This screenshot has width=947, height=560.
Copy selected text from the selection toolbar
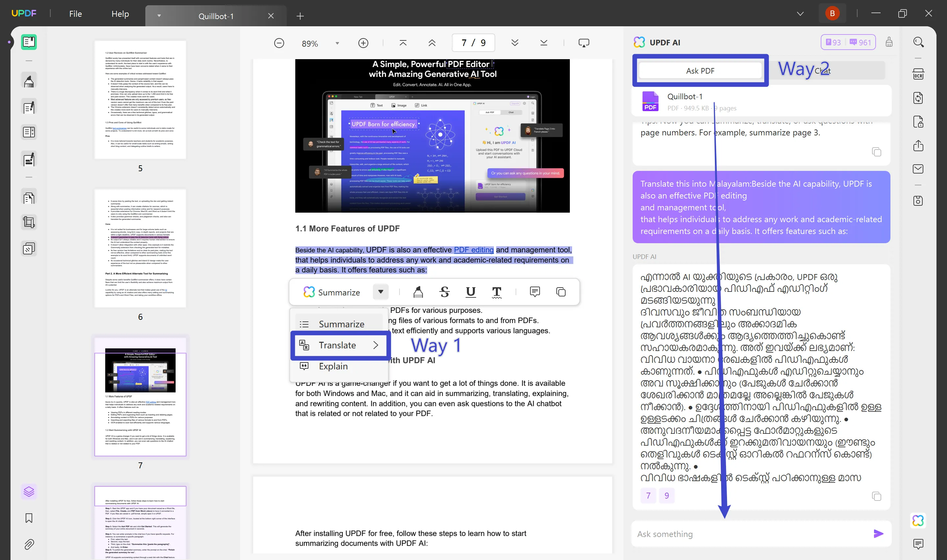coord(561,292)
